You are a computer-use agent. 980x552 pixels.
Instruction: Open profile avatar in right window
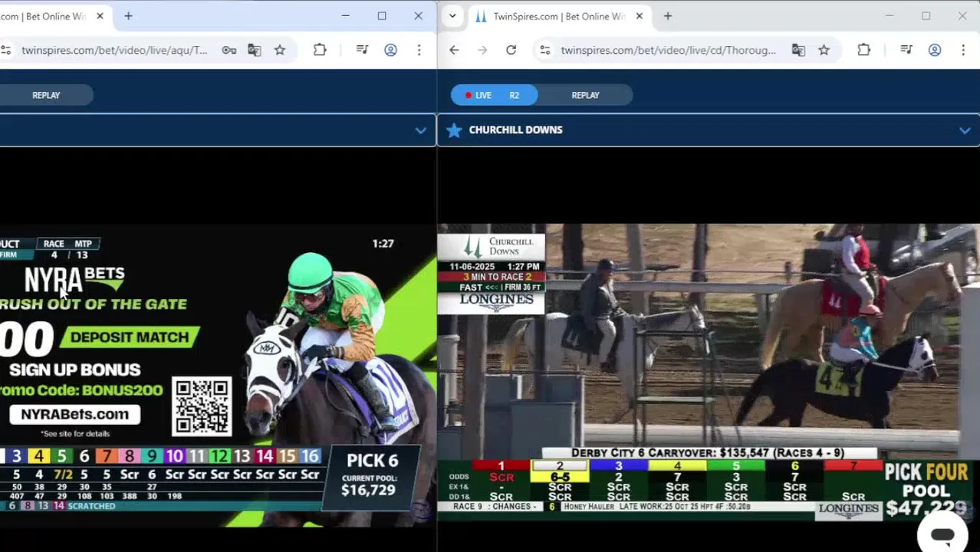click(x=934, y=50)
